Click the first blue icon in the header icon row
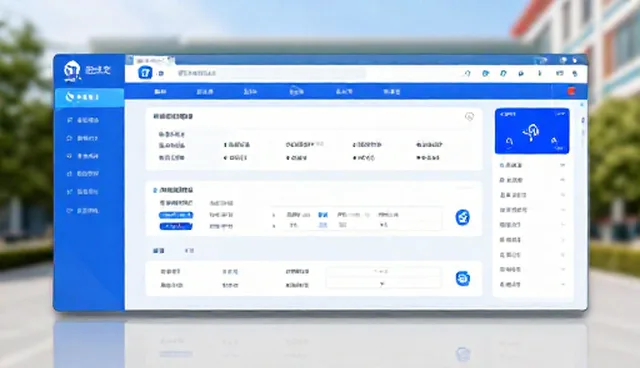Image resolution: width=640 pixels, height=368 pixels. [x=485, y=73]
